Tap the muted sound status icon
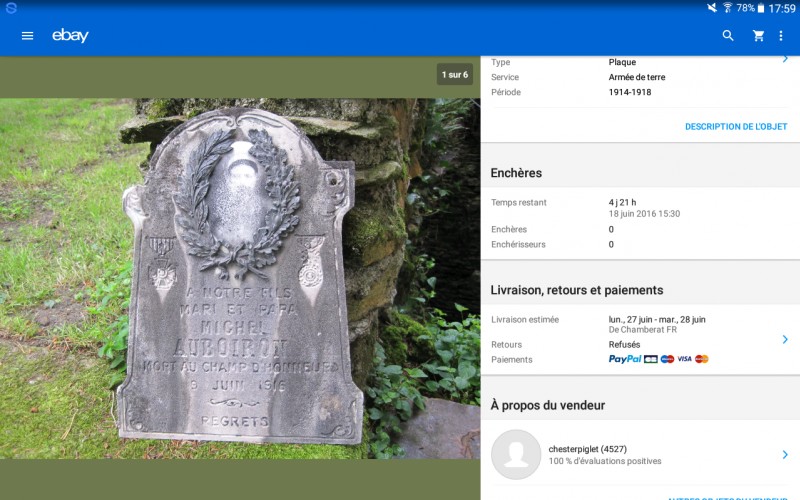 712,8
